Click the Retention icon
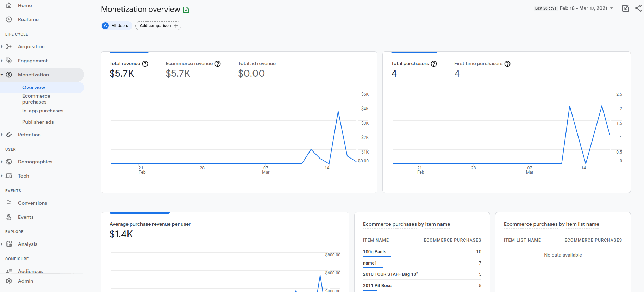The width and height of the screenshot is (644, 292). pyautogui.click(x=9, y=135)
